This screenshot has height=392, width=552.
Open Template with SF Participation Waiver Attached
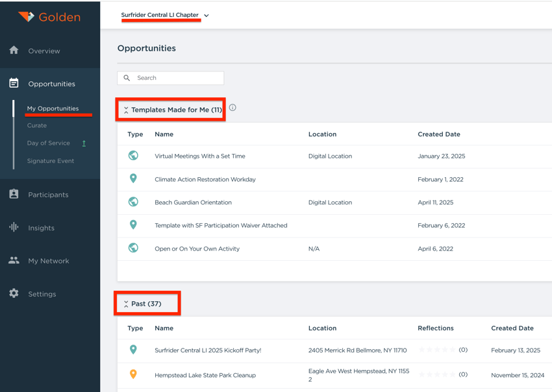[x=221, y=225]
